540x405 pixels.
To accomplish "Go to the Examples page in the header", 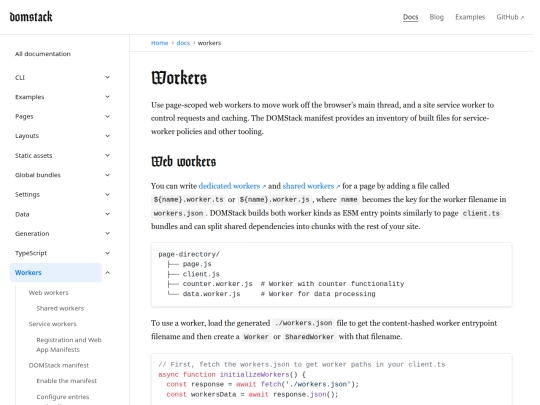I will [x=470, y=17].
